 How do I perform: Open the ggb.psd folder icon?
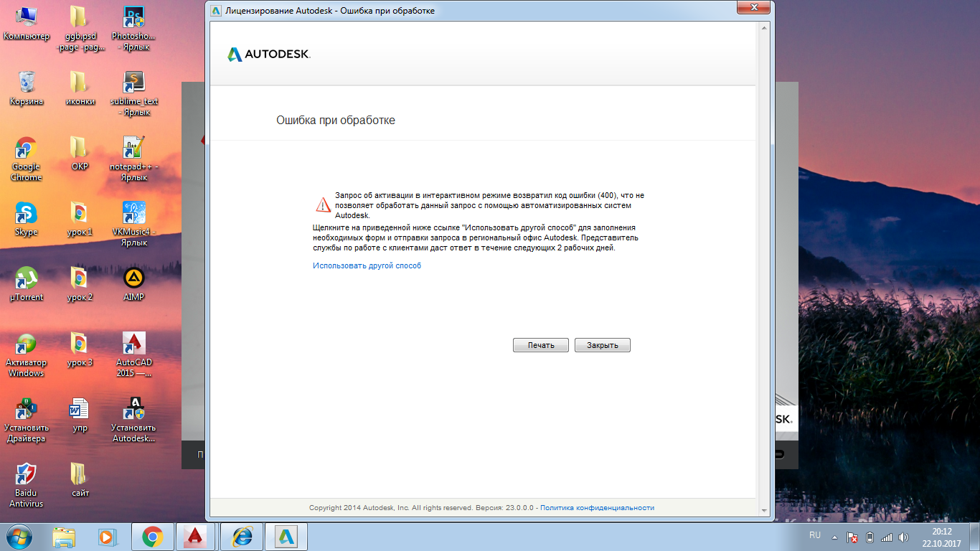point(80,29)
